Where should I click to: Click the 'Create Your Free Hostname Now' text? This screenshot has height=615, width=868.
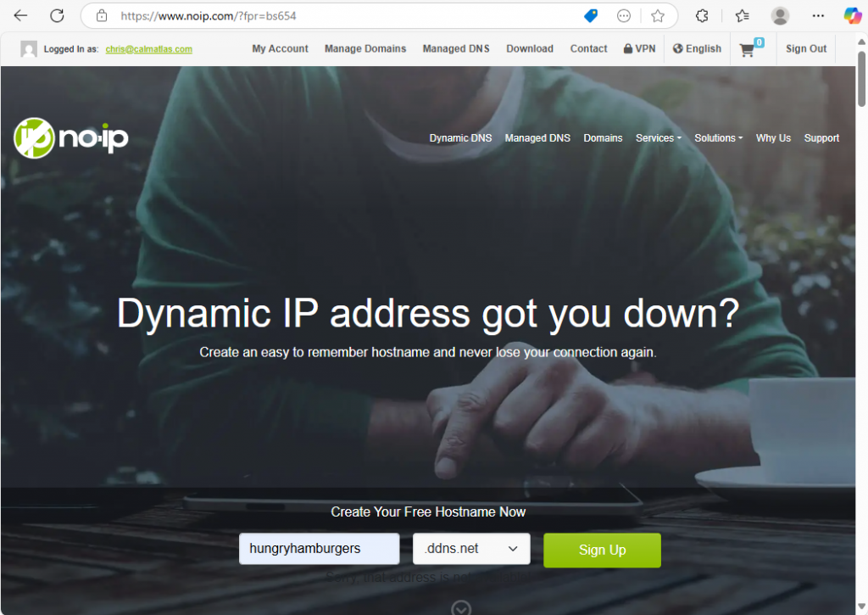click(428, 512)
